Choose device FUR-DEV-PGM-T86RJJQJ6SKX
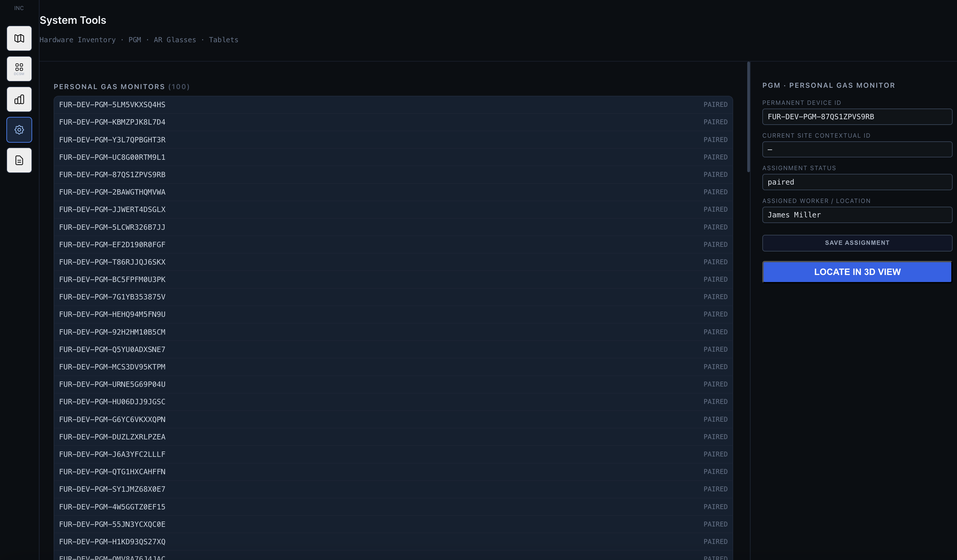 point(393,262)
